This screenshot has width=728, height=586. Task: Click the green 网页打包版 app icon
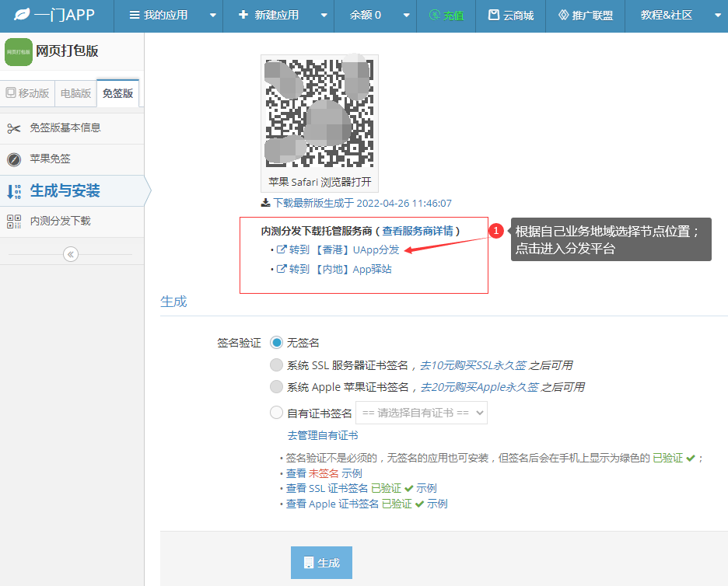[x=19, y=52]
